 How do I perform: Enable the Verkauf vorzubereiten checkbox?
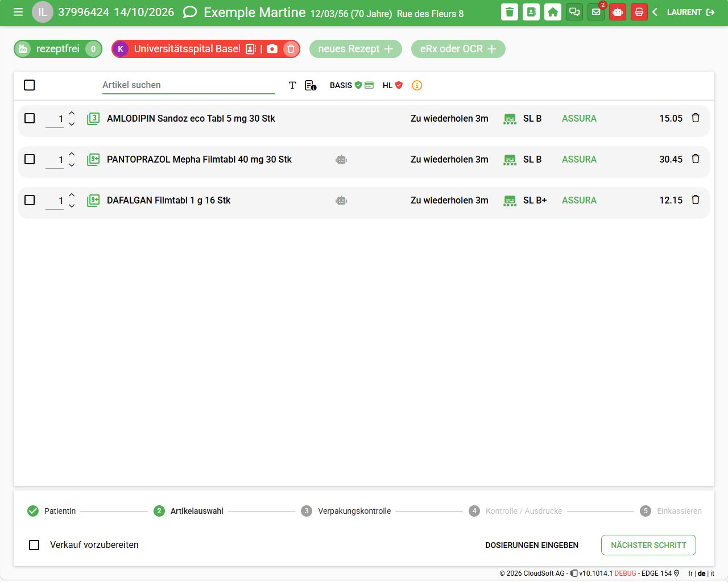tap(34, 545)
